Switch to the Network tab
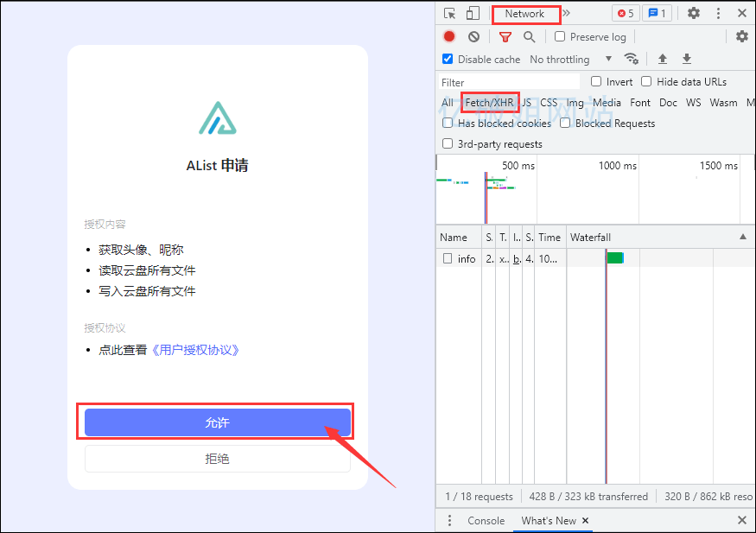 524,14
